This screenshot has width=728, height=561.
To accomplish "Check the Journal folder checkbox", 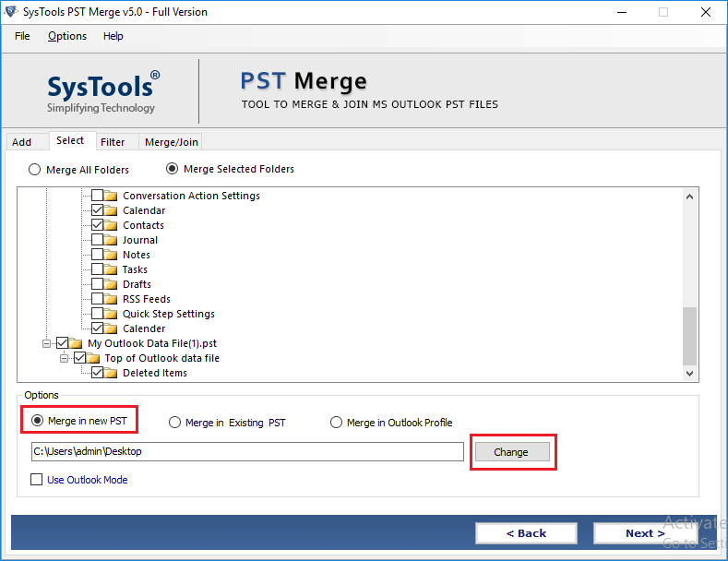I will 97,240.
